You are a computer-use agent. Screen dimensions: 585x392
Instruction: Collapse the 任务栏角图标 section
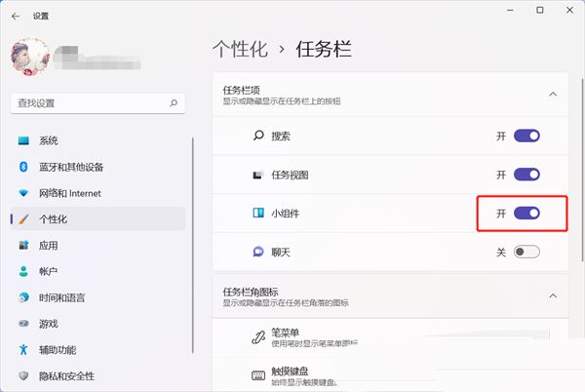pyautogui.click(x=553, y=295)
